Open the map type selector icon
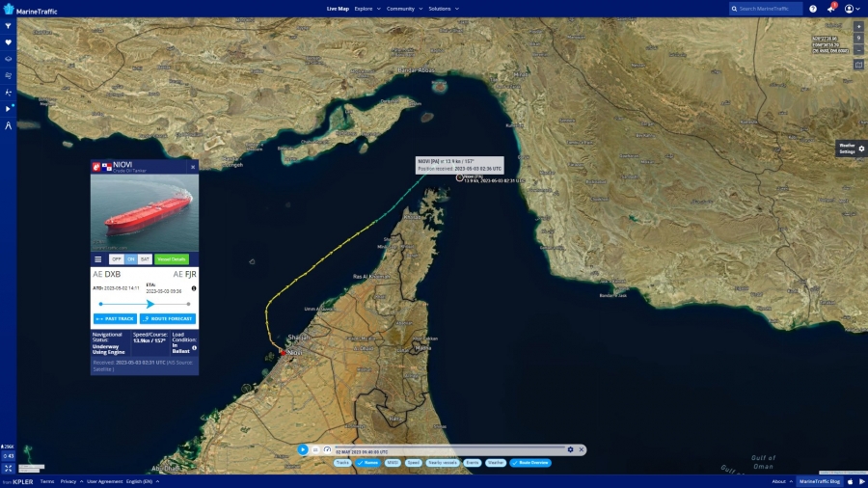The height and width of the screenshot is (488, 868). [x=858, y=65]
